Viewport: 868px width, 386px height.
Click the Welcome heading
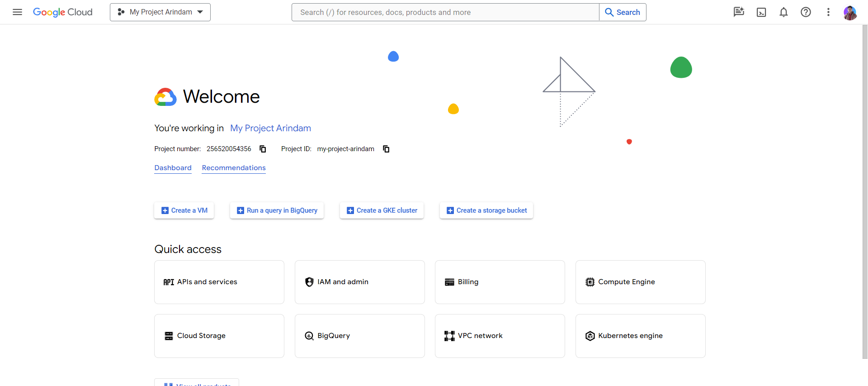(221, 96)
